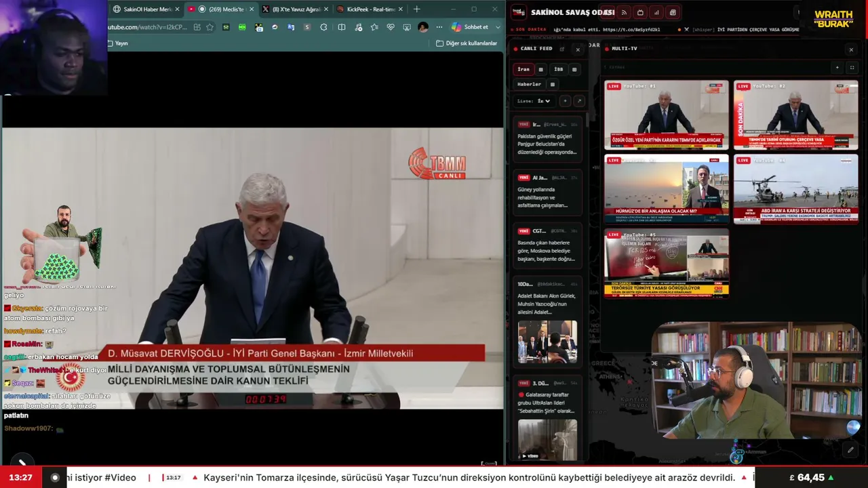
Task: Select the İBB feed tab
Action: 558,69
